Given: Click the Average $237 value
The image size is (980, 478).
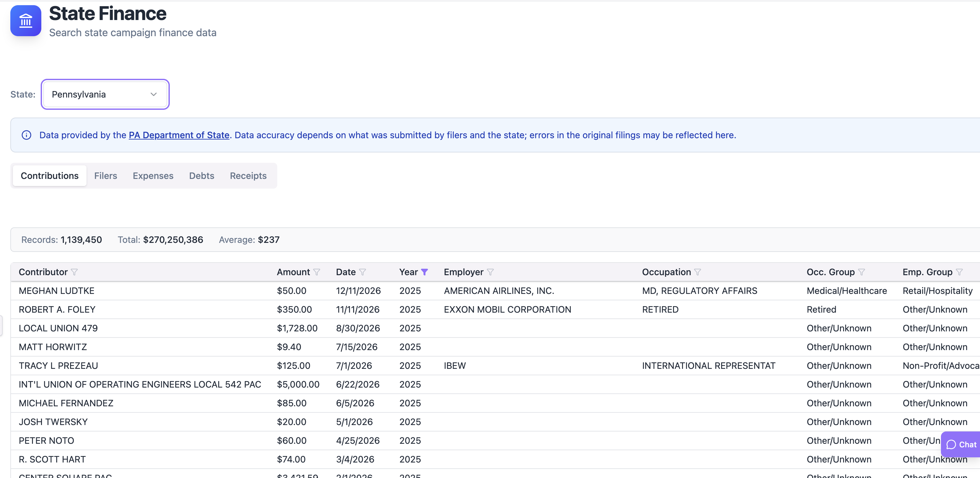Looking at the screenshot, I should tap(269, 240).
